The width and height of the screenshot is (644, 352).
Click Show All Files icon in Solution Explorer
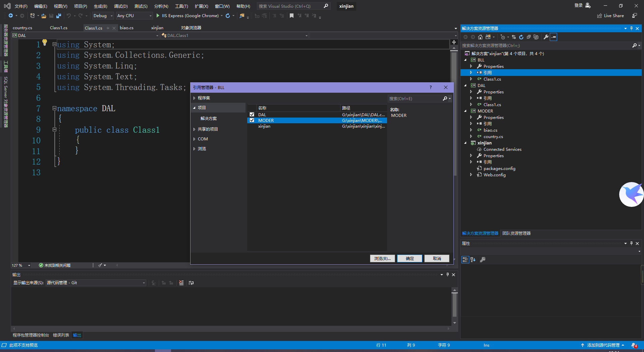point(536,37)
